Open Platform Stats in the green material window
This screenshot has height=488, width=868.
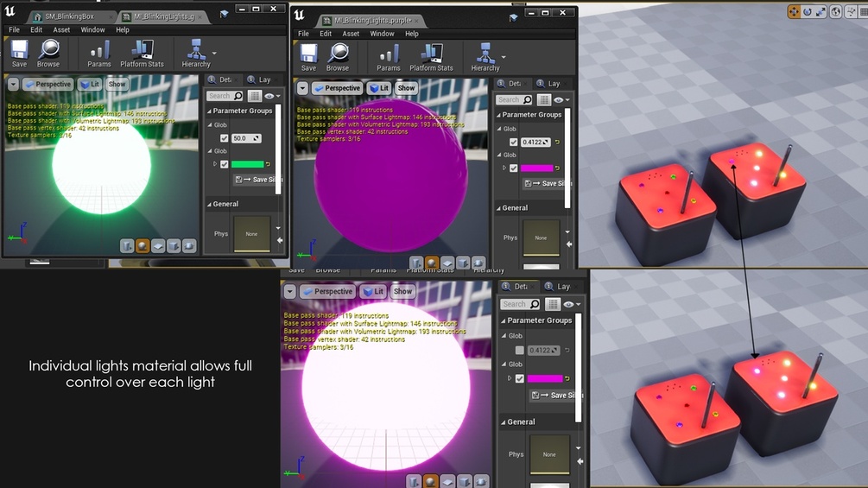(143, 54)
